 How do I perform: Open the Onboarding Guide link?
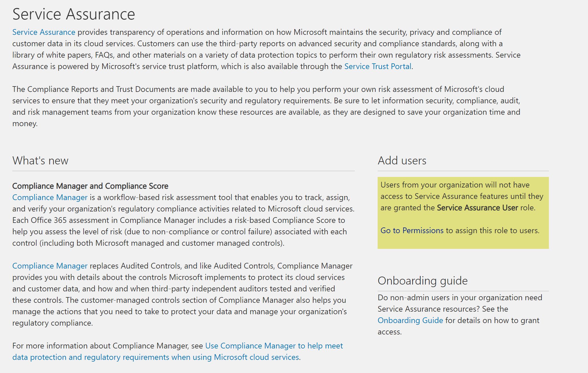click(410, 320)
